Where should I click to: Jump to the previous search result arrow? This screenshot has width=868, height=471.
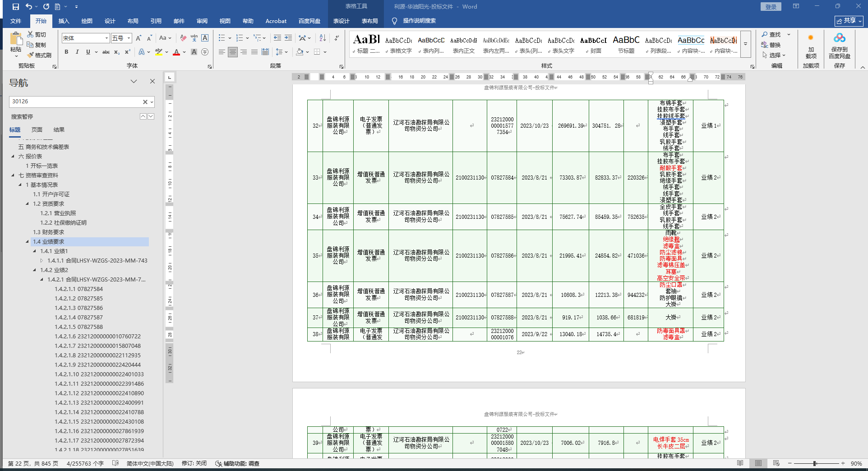(x=143, y=116)
